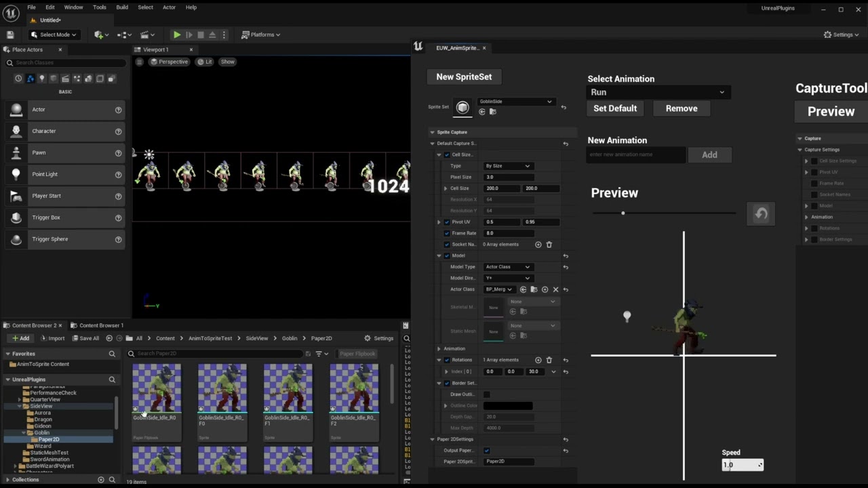The height and width of the screenshot is (488, 868).
Task: Open help for Point Light actor
Action: coord(118,174)
